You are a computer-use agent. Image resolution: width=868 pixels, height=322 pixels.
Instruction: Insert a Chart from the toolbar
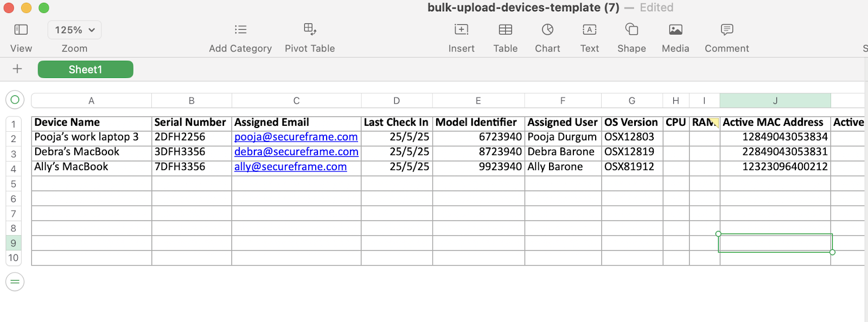coord(547,29)
